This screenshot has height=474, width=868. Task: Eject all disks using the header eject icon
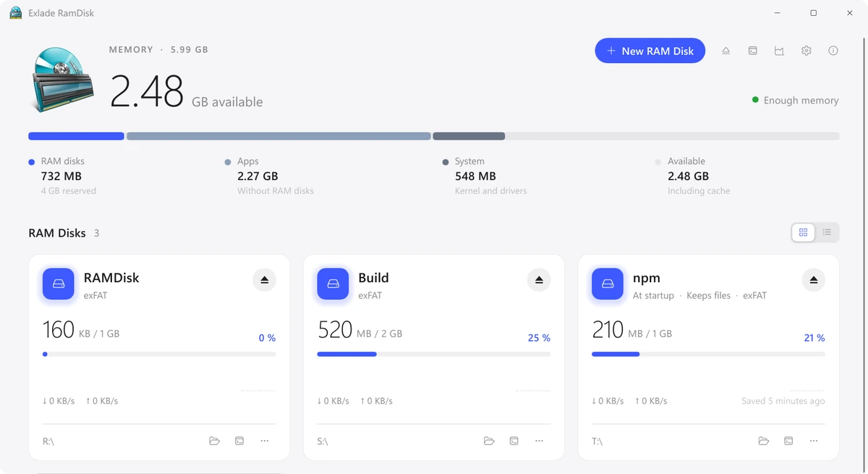pyautogui.click(x=726, y=51)
